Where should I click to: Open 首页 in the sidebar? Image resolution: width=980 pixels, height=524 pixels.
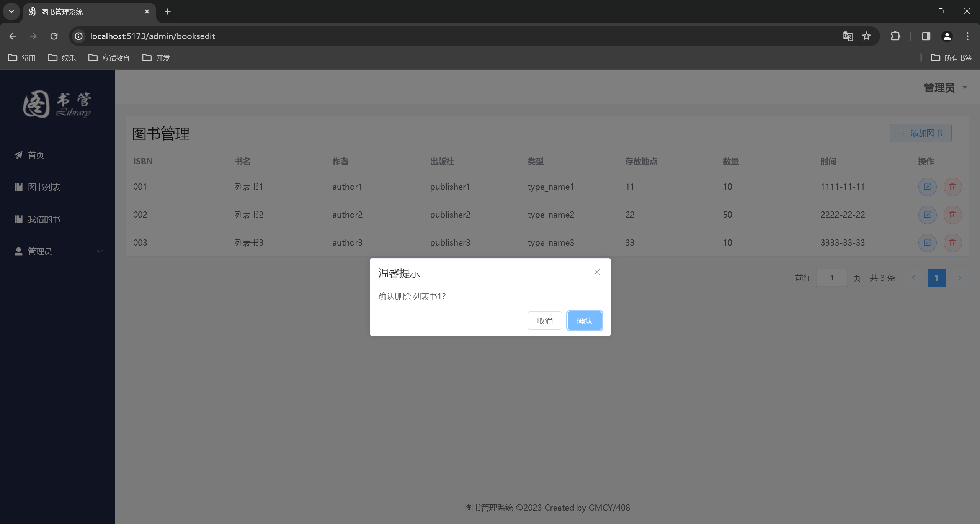pos(57,155)
